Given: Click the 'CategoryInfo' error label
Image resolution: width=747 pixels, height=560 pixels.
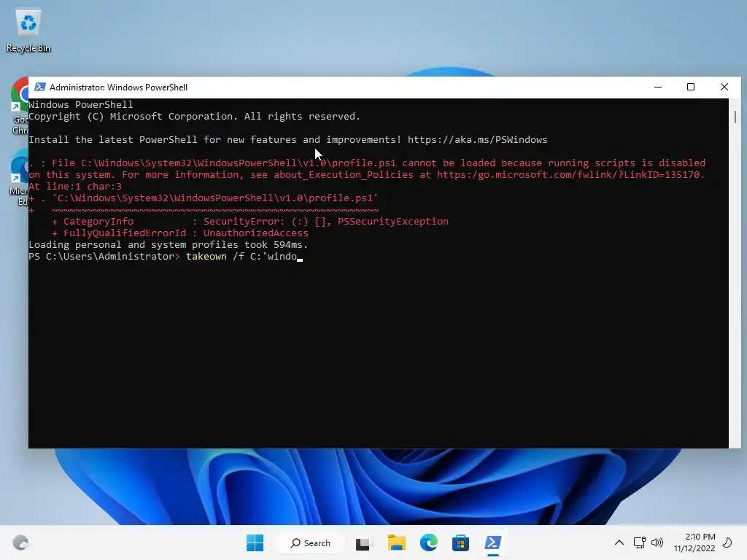Looking at the screenshot, I should (98, 222).
